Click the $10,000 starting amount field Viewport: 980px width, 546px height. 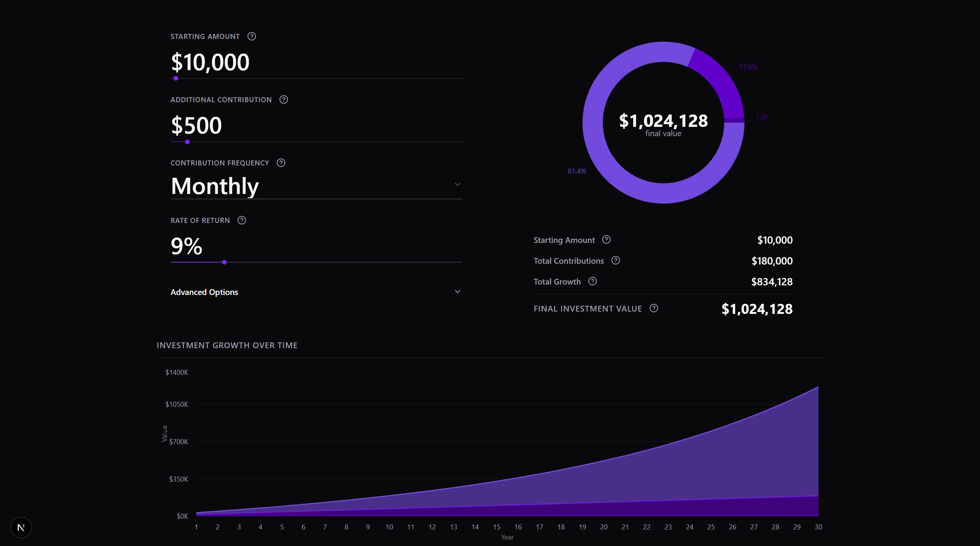click(x=210, y=62)
